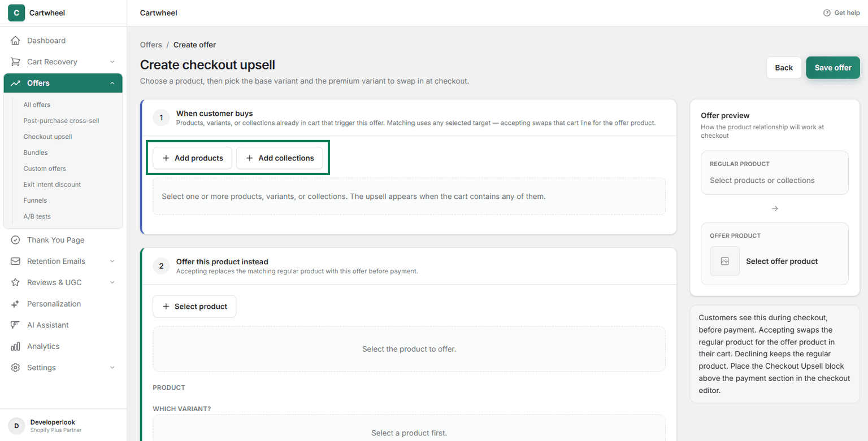Viewport: 868px width, 441px height.
Task: Click the 'Create offer' breadcrumb text
Action: click(x=194, y=45)
